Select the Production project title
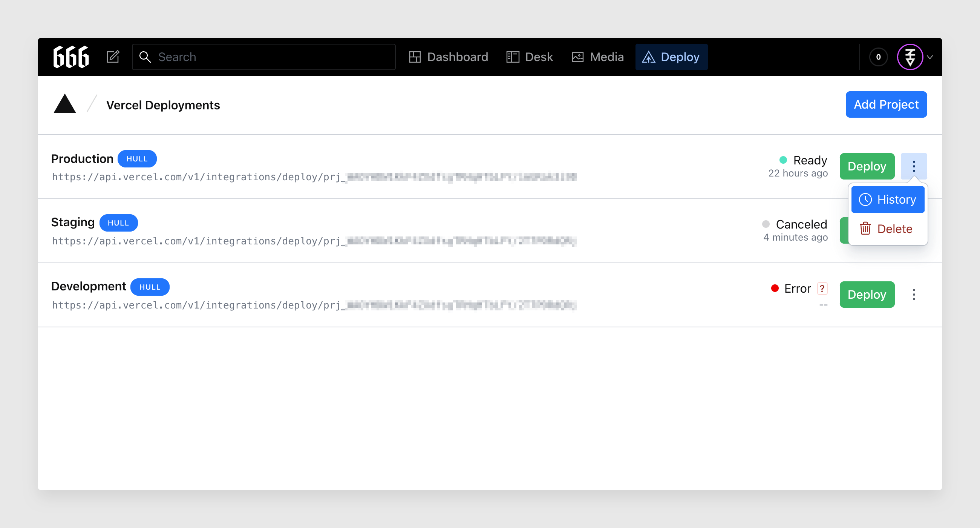Image resolution: width=980 pixels, height=528 pixels. [82, 159]
